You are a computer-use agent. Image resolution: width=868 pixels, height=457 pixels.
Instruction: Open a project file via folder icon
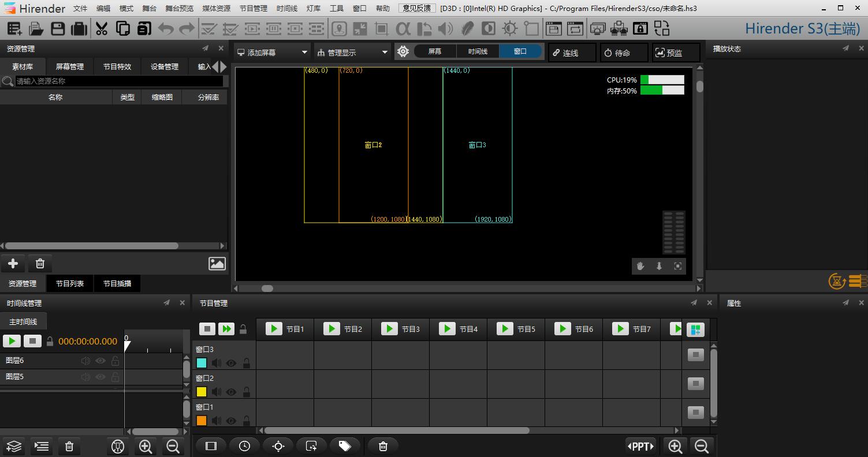pos(36,28)
